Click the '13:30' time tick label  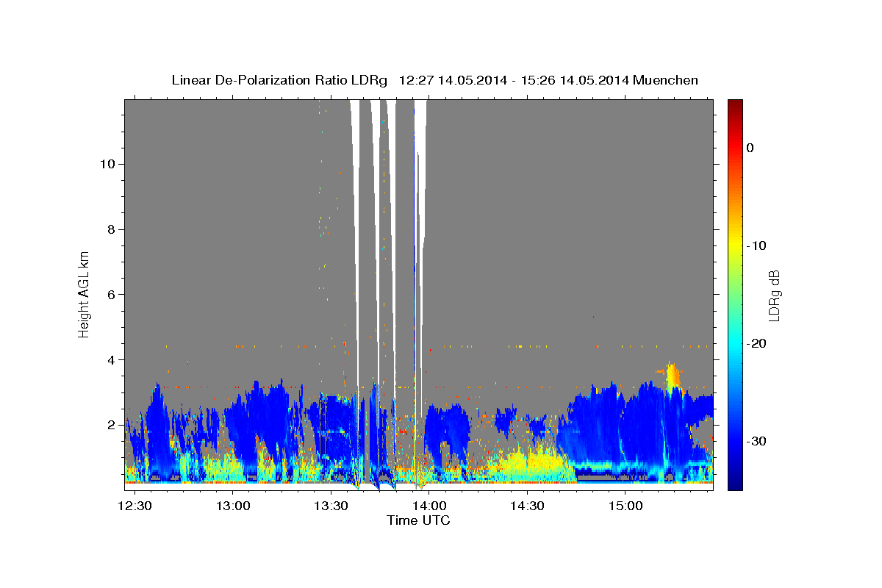331,506
